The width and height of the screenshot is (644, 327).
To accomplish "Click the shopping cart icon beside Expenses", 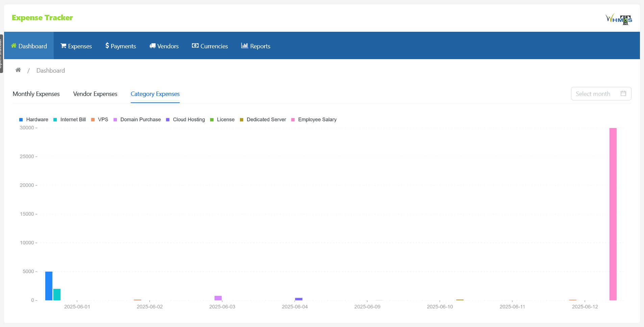I will click(x=63, y=46).
